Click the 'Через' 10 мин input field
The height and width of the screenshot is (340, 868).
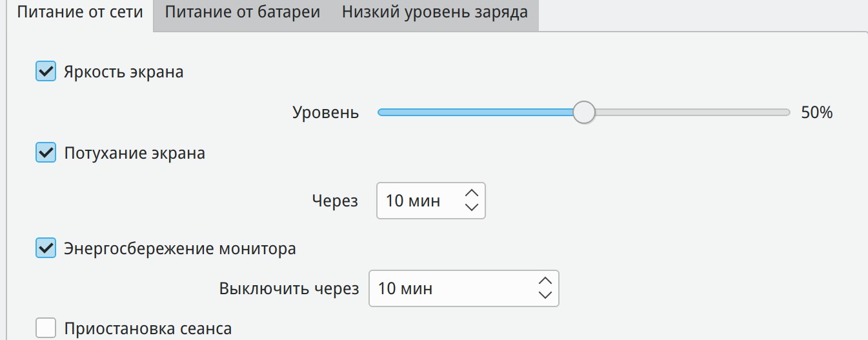(416, 201)
